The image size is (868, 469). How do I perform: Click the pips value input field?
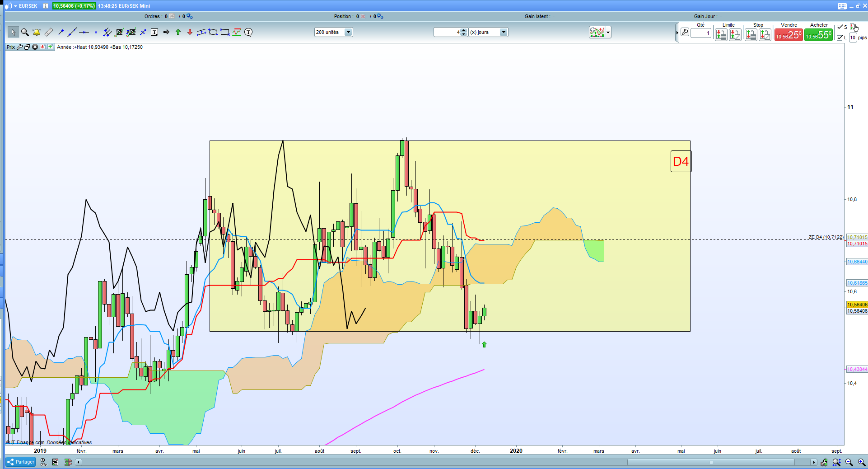coord(853,38)
